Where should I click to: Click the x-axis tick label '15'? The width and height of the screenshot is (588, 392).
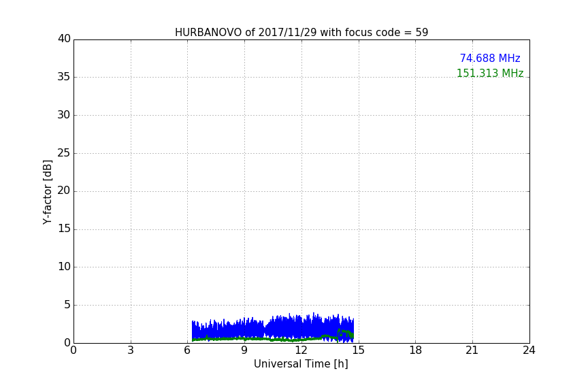[x=358, y=350]
